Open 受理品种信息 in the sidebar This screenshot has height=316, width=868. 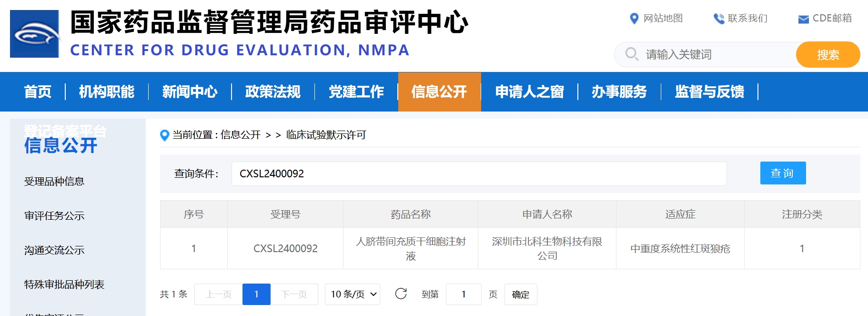54,182
